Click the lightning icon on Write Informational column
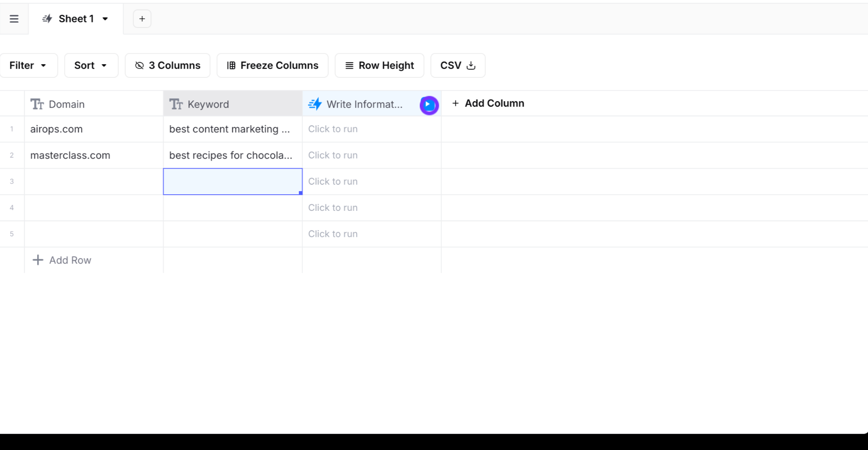The height and width of the screenshot is (450, 868). click(315, 104)
